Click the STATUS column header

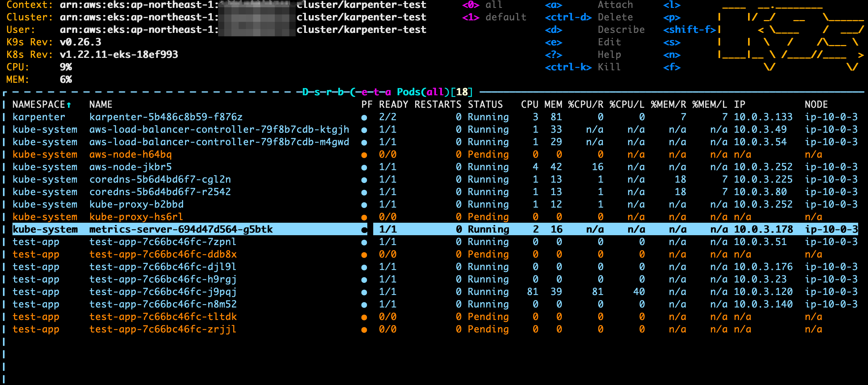pyautogui.click(x=485, y=104)
